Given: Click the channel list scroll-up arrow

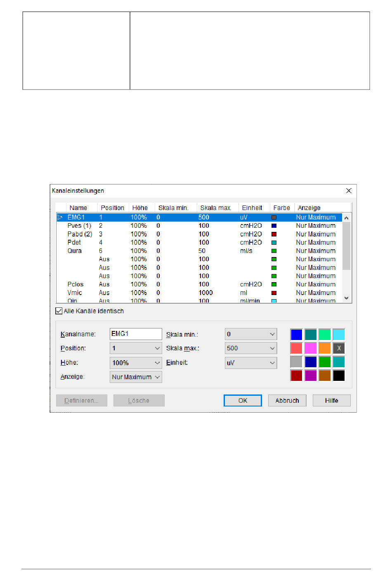Looking at the screenshot, I should (x=347, y=217).
